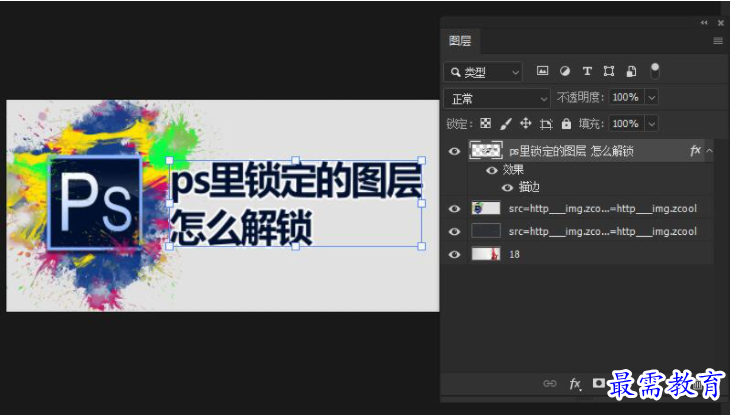Hide the ps里锁定的图层 怎么解锁 text layer

pyautogui.click(x=455, y=151)
